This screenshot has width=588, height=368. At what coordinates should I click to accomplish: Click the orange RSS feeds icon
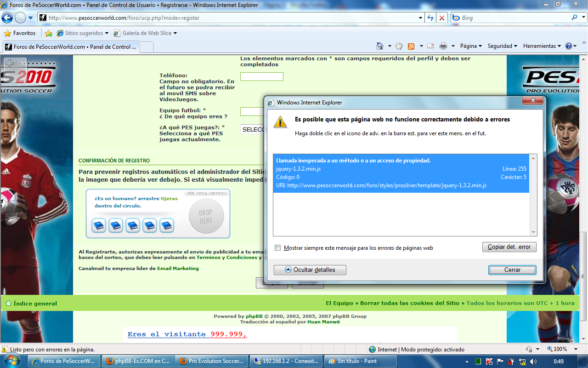coord(411,46)
